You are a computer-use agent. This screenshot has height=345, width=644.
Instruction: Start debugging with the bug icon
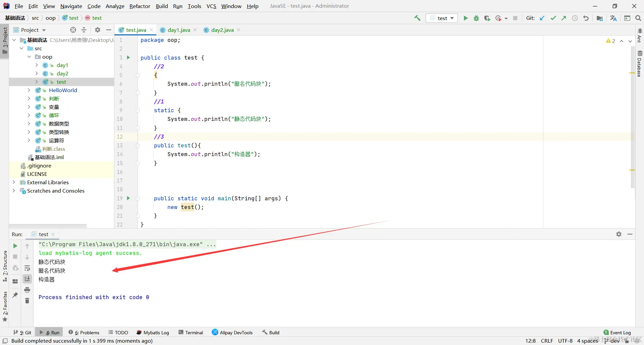point(476,18)
